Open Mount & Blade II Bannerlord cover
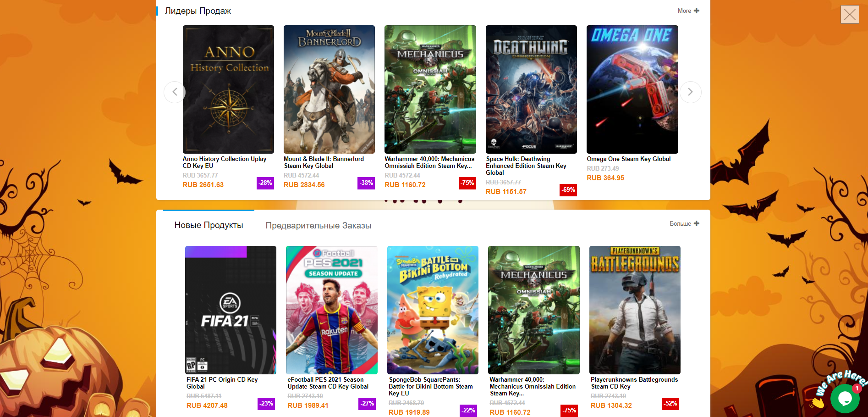This screenshot has height=417, width=868. 329,89
